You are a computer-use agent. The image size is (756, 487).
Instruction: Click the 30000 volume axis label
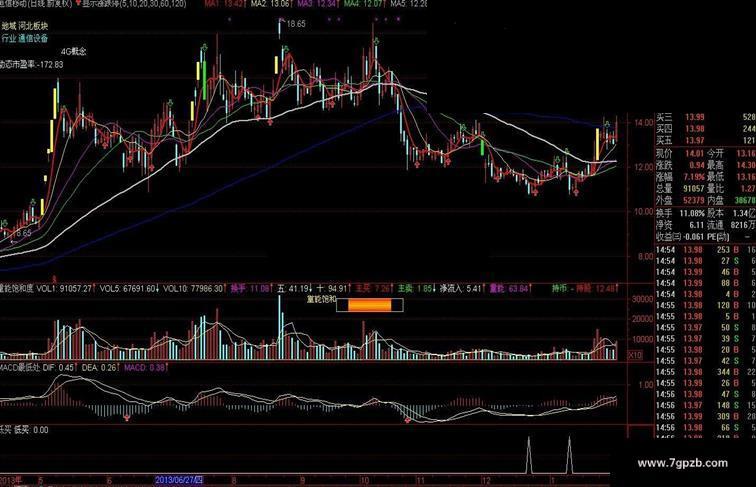[x=642, y=299]
